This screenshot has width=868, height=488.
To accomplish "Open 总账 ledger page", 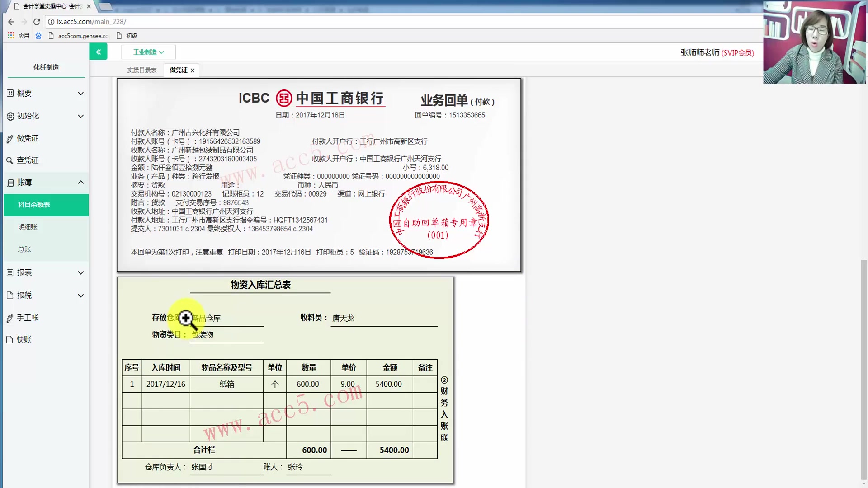I will (24, 249).
